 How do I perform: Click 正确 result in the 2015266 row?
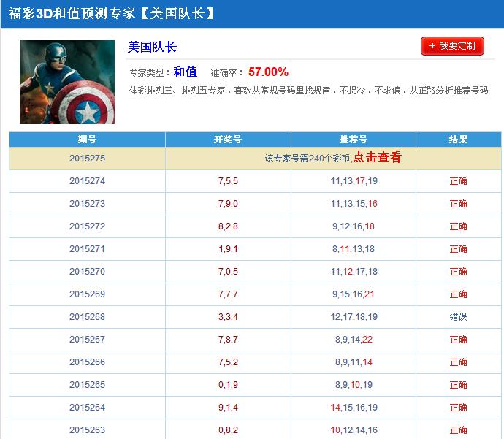pos(459,362)
